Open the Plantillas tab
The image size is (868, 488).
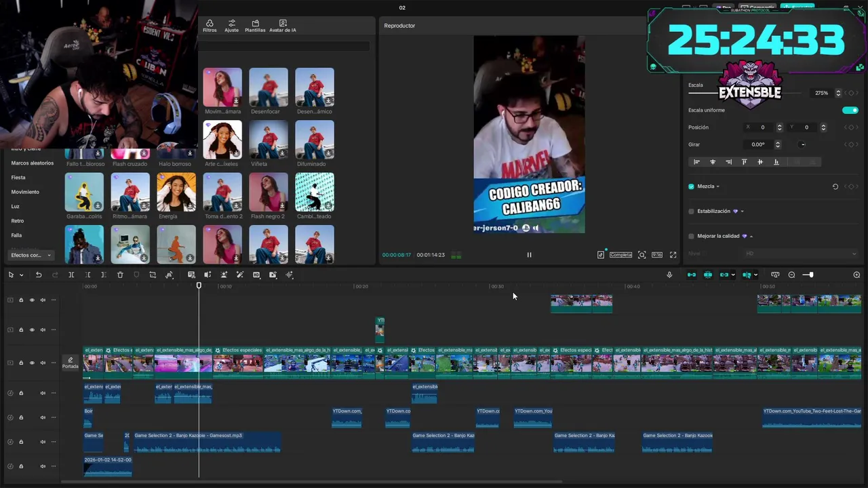click(255, 26)
